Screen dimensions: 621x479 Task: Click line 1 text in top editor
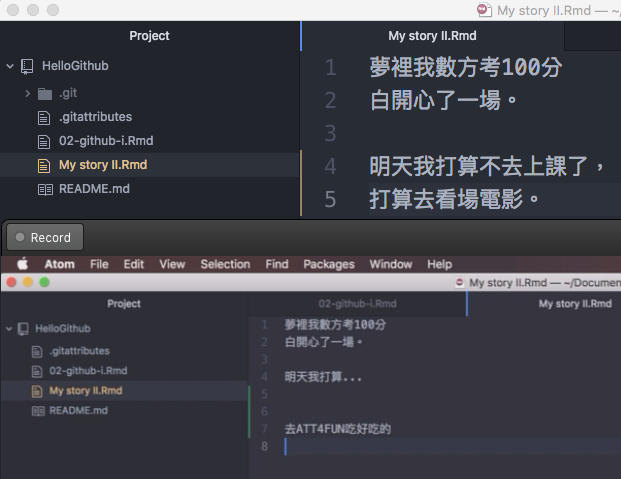(465, 67)
